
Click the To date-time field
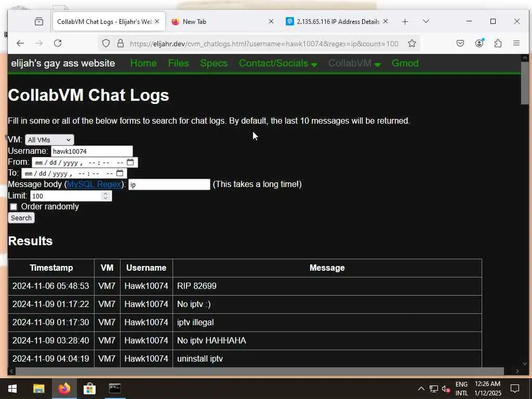coord(74,174)
